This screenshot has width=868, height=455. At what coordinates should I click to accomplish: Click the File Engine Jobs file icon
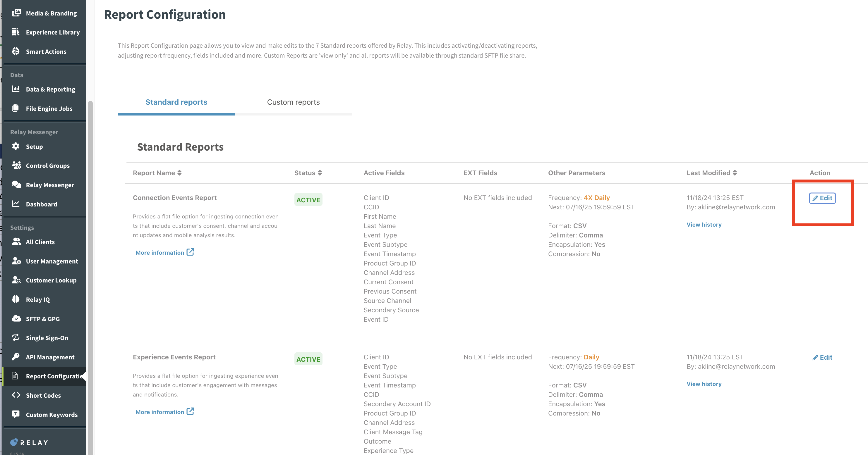coord(15,108)
